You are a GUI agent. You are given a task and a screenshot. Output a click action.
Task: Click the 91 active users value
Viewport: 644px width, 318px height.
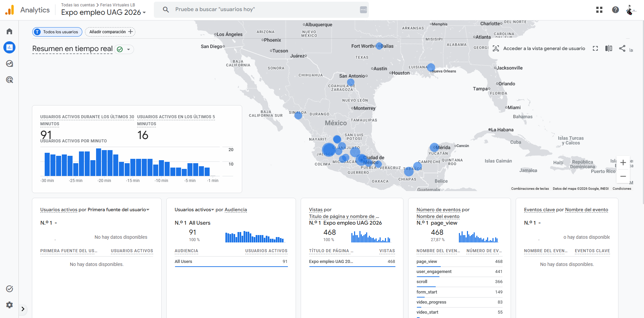pos(46,135)
